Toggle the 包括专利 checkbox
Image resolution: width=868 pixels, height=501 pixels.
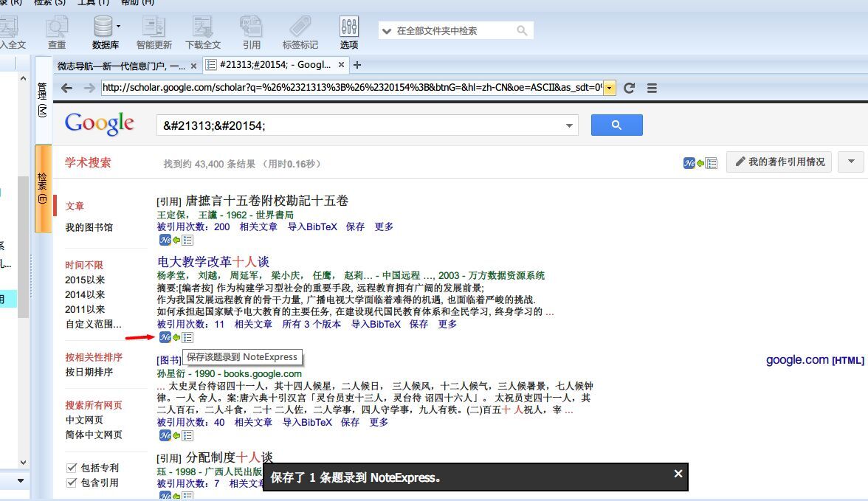tap(72, 468)
